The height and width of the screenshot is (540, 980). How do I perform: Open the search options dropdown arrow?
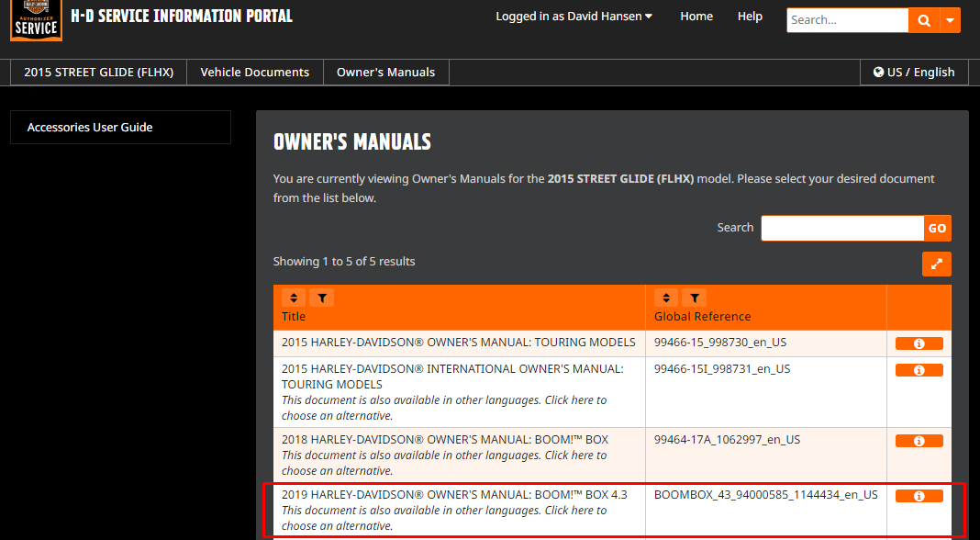(950, 20)
